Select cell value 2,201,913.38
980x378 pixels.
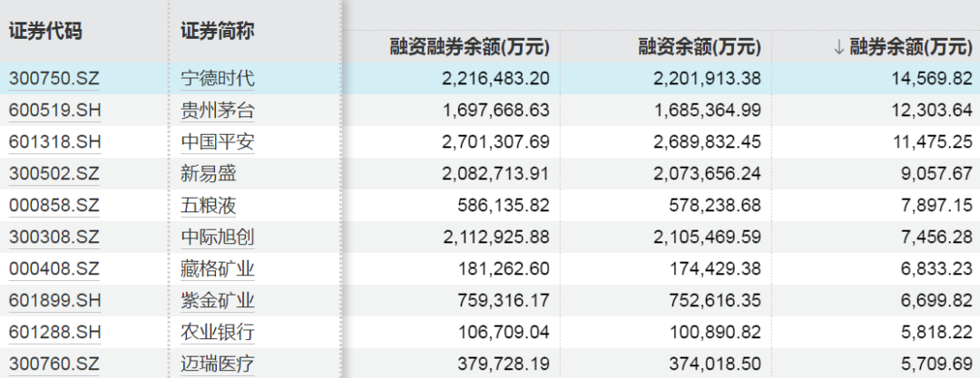pyautogui.click(x=708, y=79)
